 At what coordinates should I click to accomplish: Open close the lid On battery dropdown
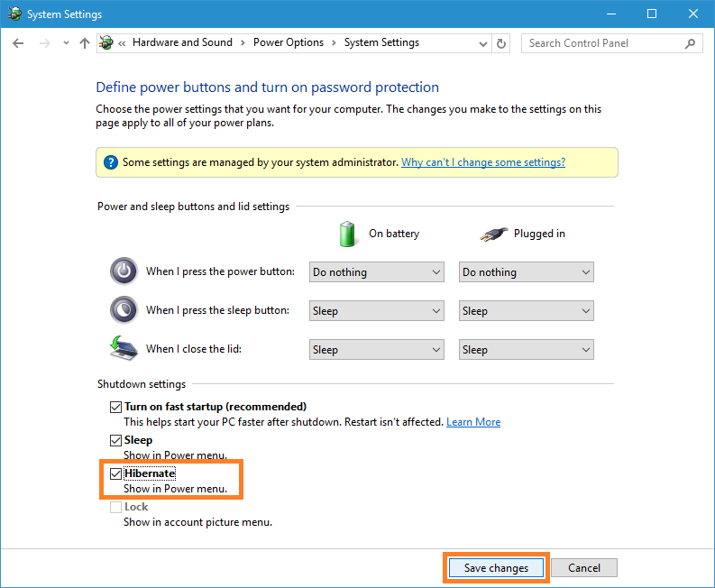click(377, 350)
